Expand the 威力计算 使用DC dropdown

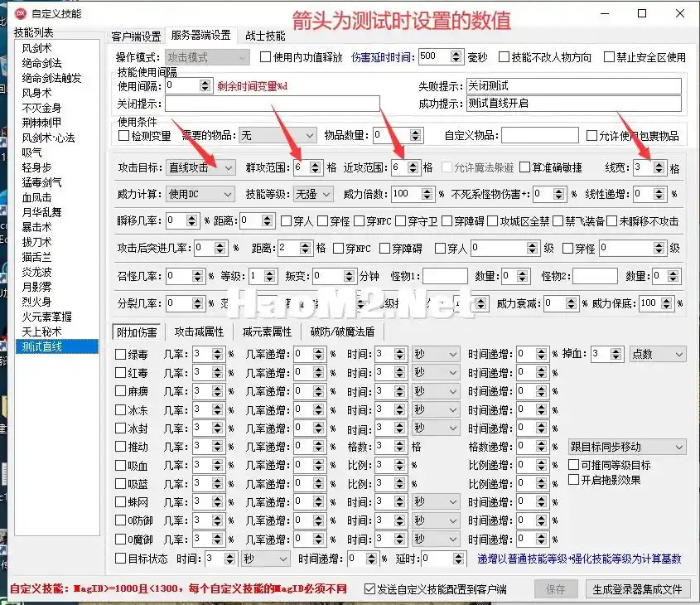200,194
